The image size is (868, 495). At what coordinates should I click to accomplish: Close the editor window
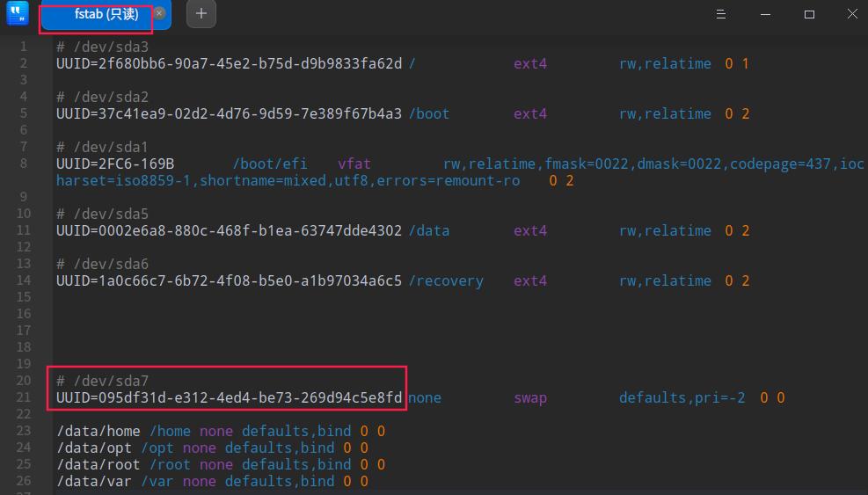[x=852, y=14]
